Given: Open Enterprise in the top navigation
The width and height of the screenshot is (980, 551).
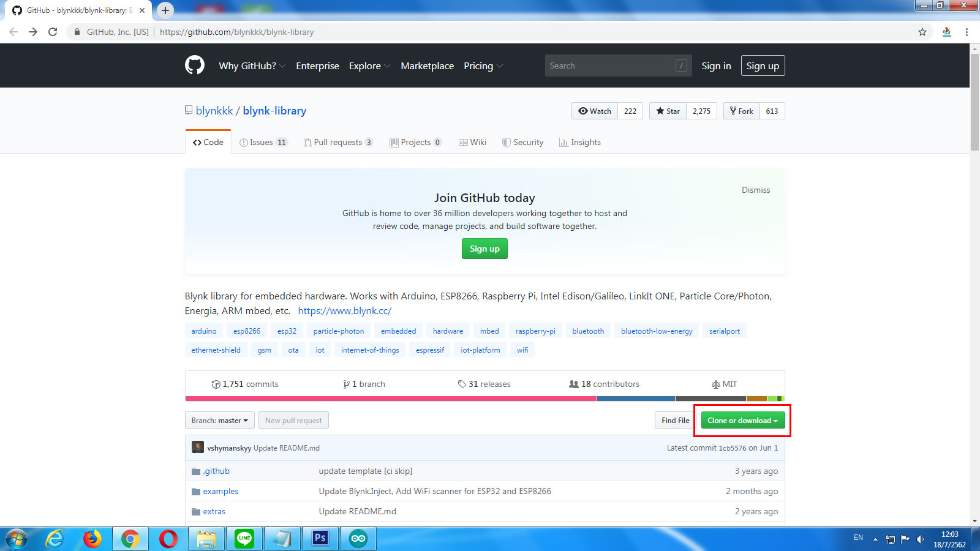Looking at the screenshot, I should click(317, 66).
